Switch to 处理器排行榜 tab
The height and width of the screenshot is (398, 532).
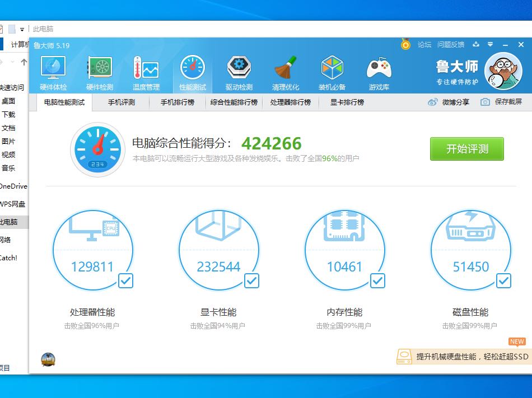(x=291, y=102)
